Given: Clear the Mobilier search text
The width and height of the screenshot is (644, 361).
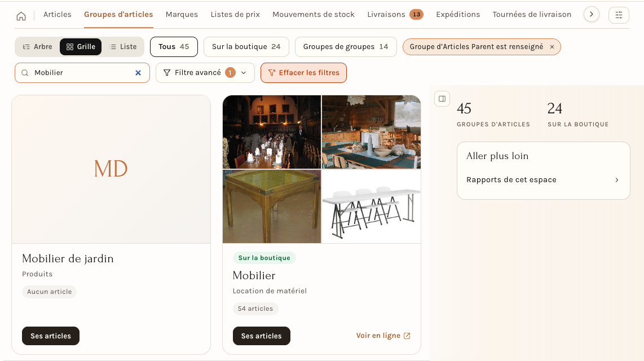Looking at the screenshot, I should [138, 73].
